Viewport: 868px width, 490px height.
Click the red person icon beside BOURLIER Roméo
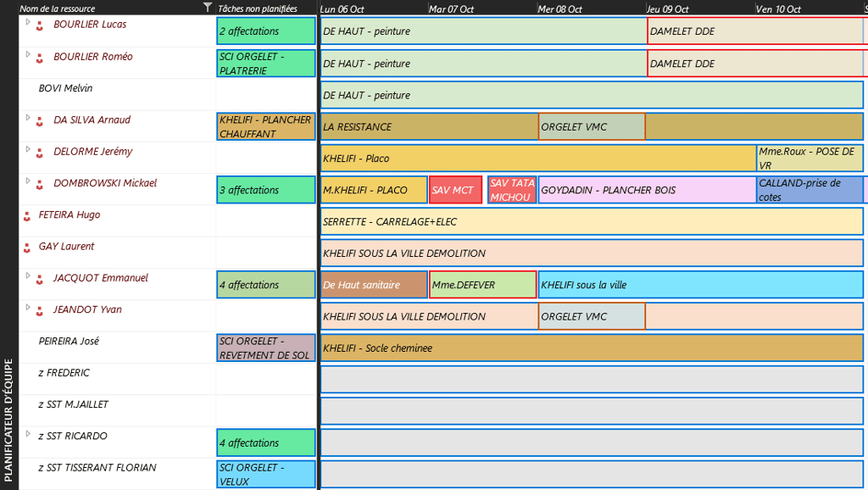coord(39,58)
